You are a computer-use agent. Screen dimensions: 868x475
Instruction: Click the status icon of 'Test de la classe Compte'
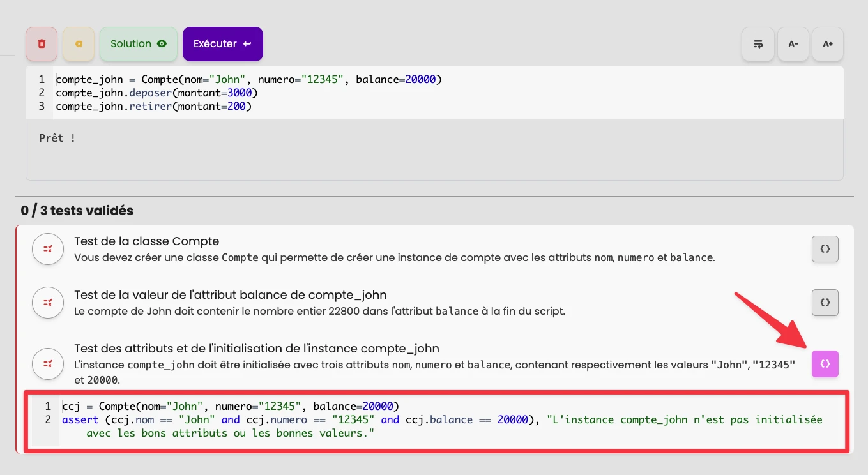click(x=48, y=249)
